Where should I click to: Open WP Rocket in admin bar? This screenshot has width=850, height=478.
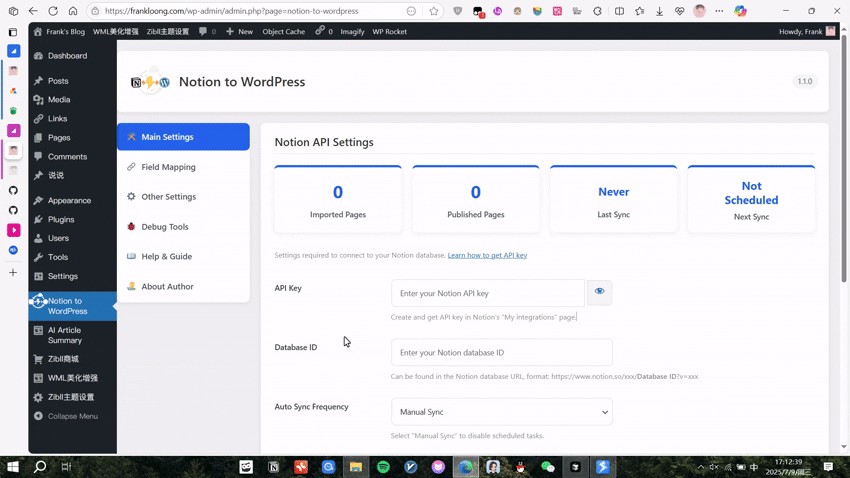click(x=389, y=31)
